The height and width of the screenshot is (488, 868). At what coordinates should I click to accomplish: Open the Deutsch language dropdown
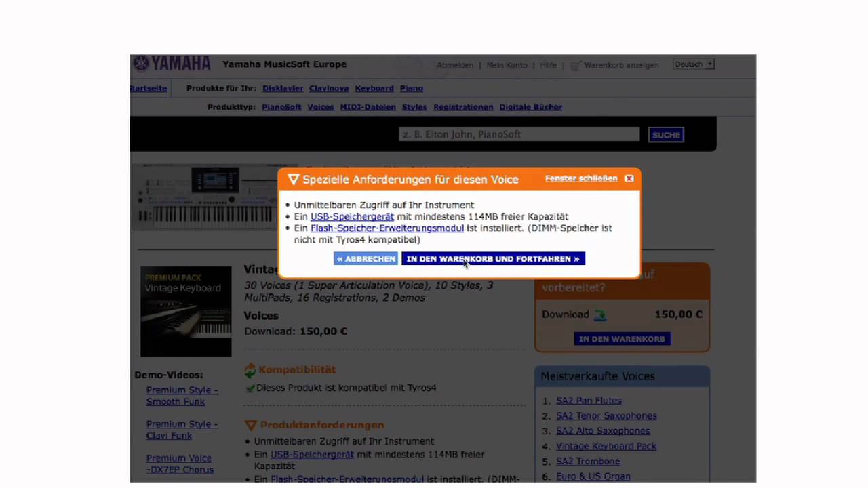pos(694,64)
